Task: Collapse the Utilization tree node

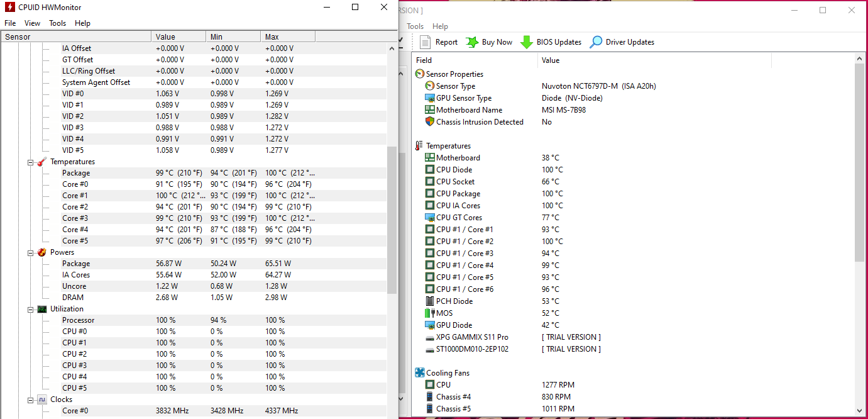Action: click(x=31, y=309)
